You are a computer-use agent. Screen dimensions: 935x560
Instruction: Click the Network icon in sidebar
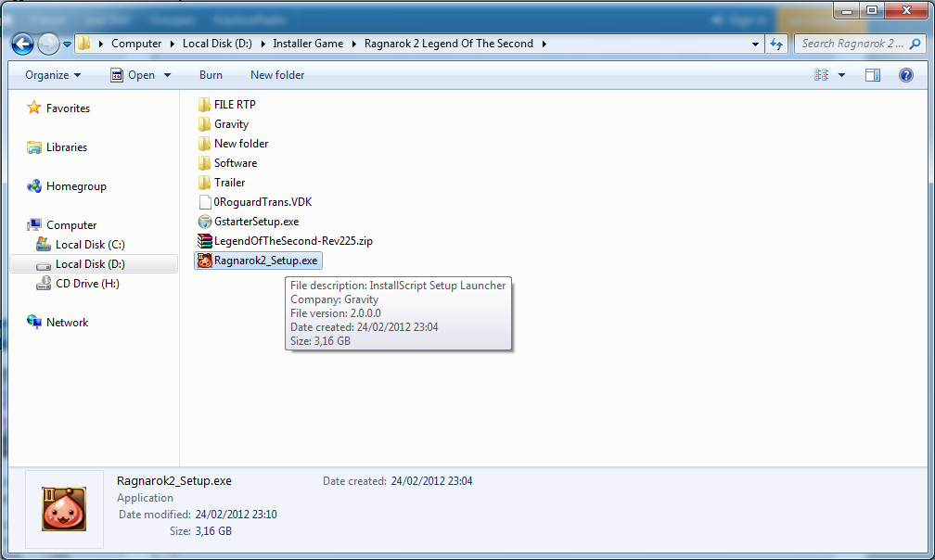34,322
